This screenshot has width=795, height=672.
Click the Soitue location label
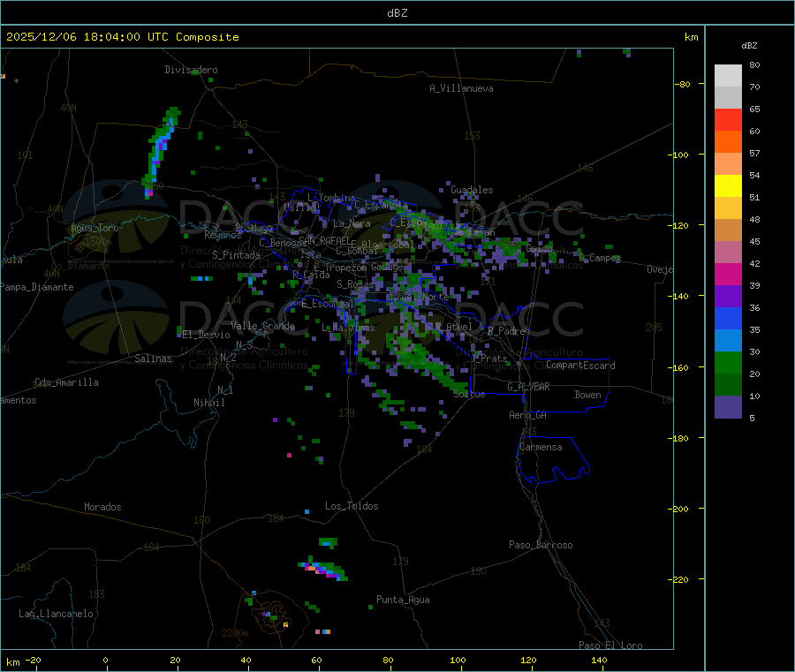469,394
